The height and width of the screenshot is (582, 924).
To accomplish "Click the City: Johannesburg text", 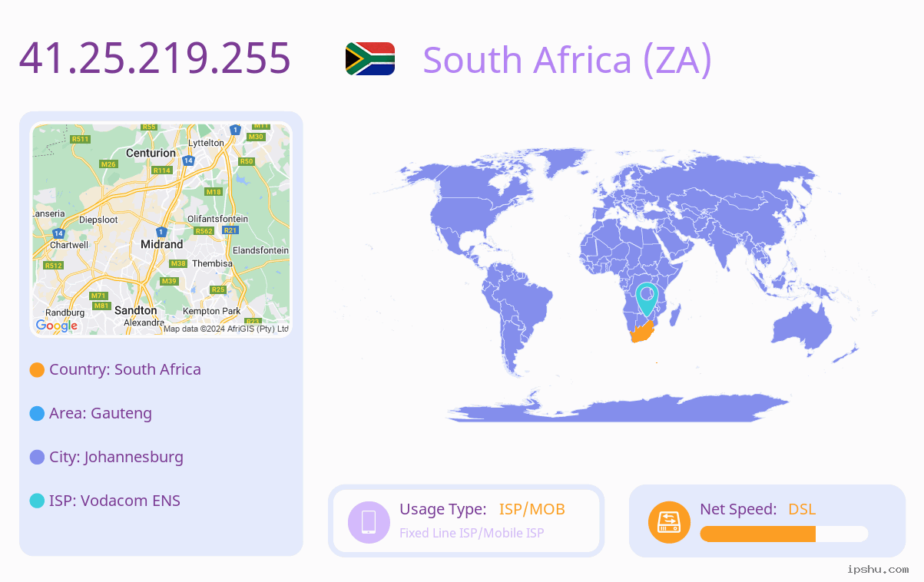I will 117,457.
